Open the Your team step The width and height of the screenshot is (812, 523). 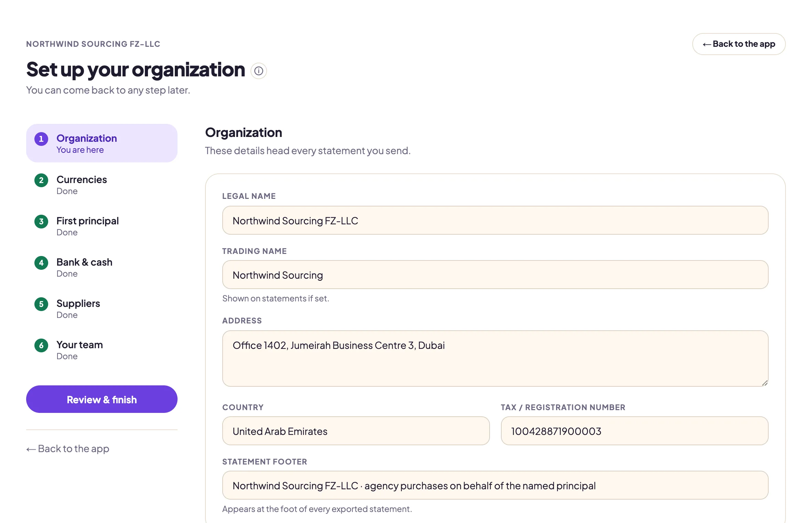(102, 350)
